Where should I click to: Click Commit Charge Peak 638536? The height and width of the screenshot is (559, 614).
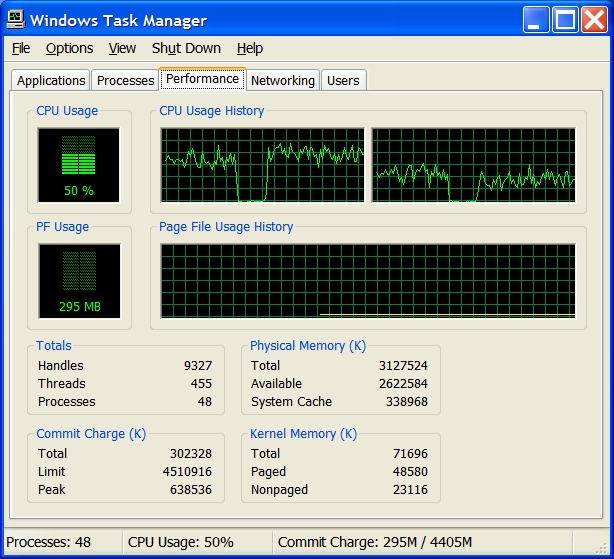pos(191,490)
